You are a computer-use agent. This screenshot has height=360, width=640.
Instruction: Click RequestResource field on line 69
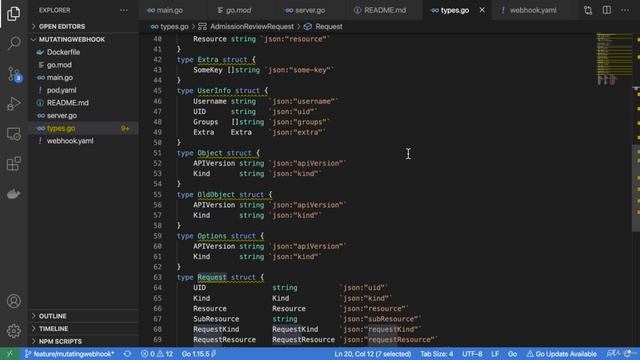tap(224, 340)
